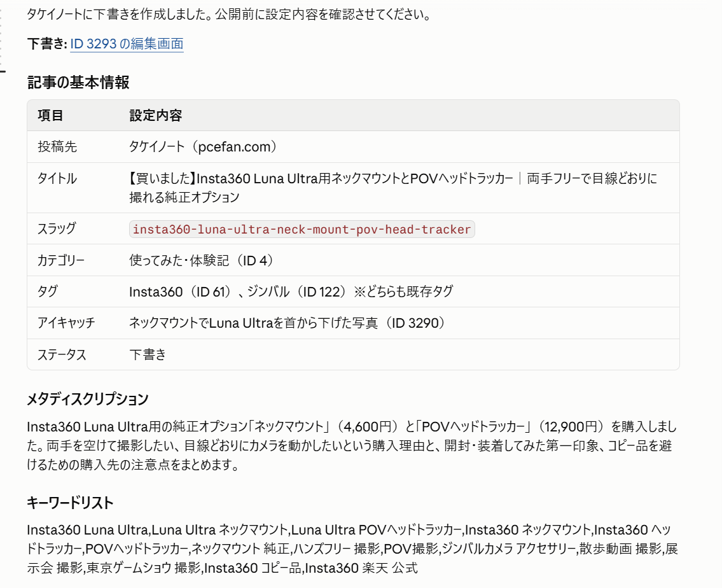The image size is (722, 588).
Task: Select the ステータス row label
Action: (62, 354)
